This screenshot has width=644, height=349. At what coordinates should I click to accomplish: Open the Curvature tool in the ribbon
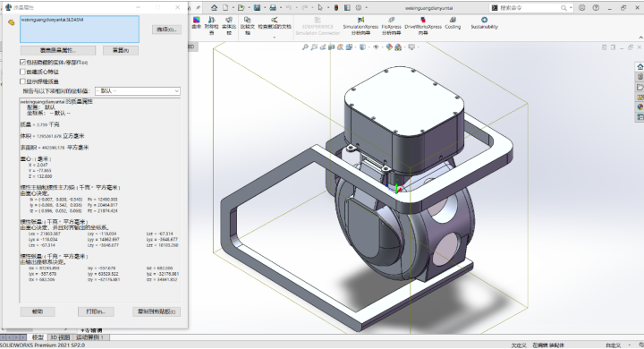point(196,22)
